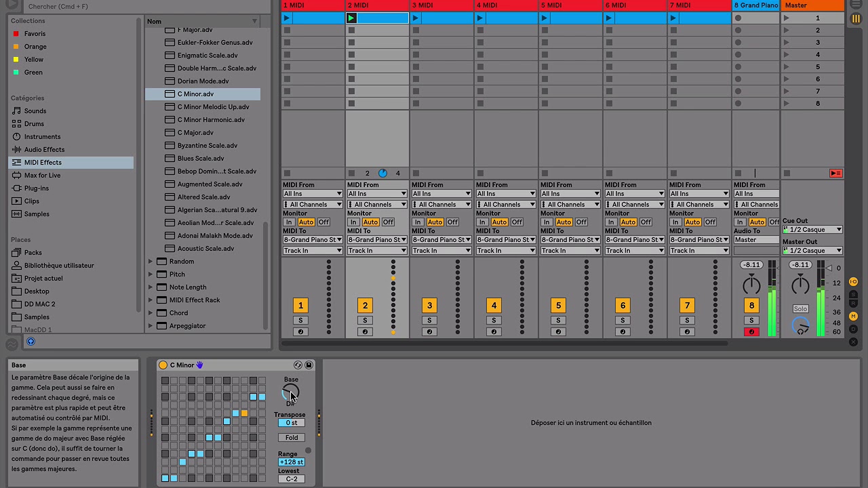
Task: Select the Drums category in browser
Action: [34, 123]
